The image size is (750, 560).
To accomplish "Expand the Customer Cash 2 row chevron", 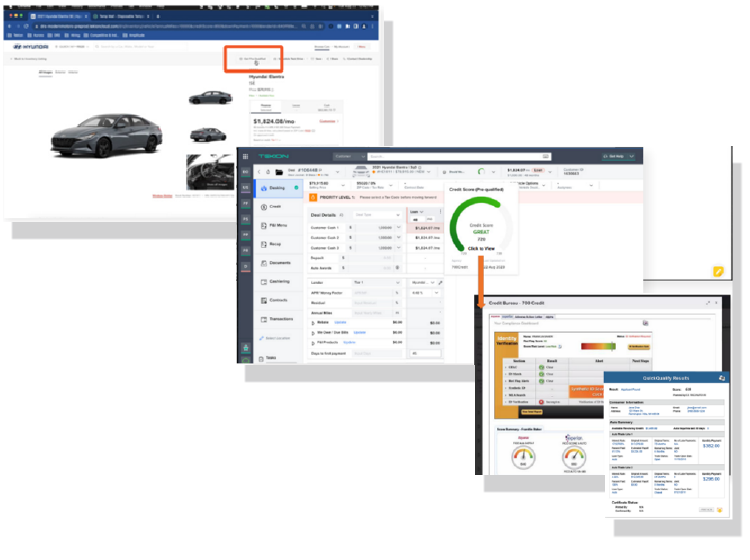I will (x=398, y=238).
